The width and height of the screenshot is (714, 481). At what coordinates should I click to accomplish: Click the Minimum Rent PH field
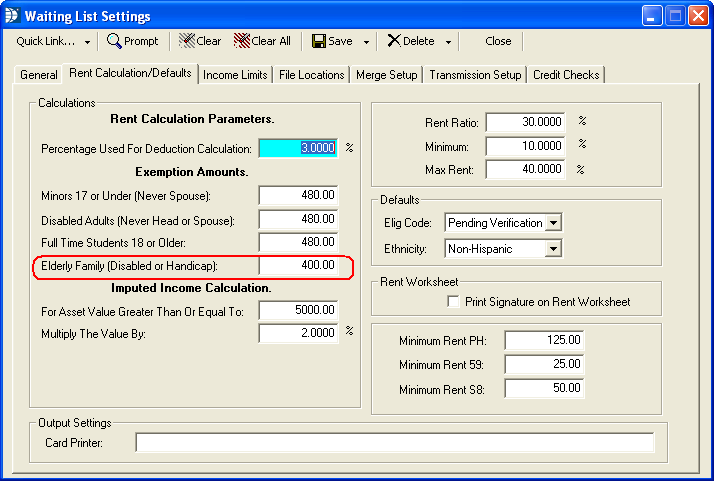[544, 340]
